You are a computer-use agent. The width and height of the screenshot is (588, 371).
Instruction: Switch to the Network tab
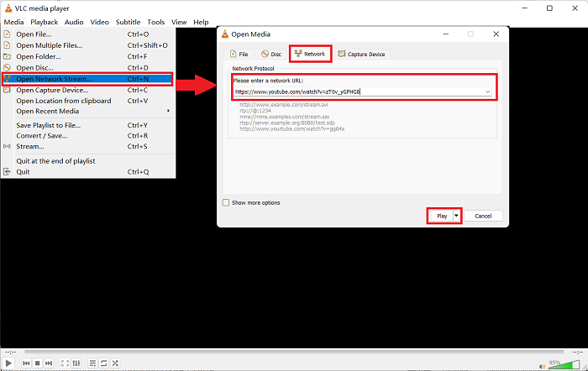tap(310, 54)
